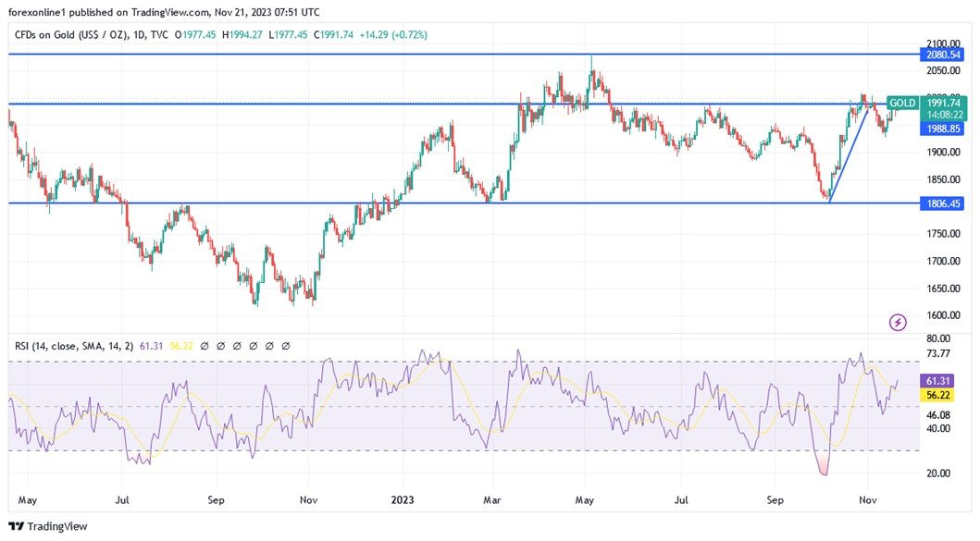Click the fourth ∅ symbol in RSI legend
Image resolution: width=980 pixels, height=541 pixels.
pyautogui.click(x=252, y=345)
